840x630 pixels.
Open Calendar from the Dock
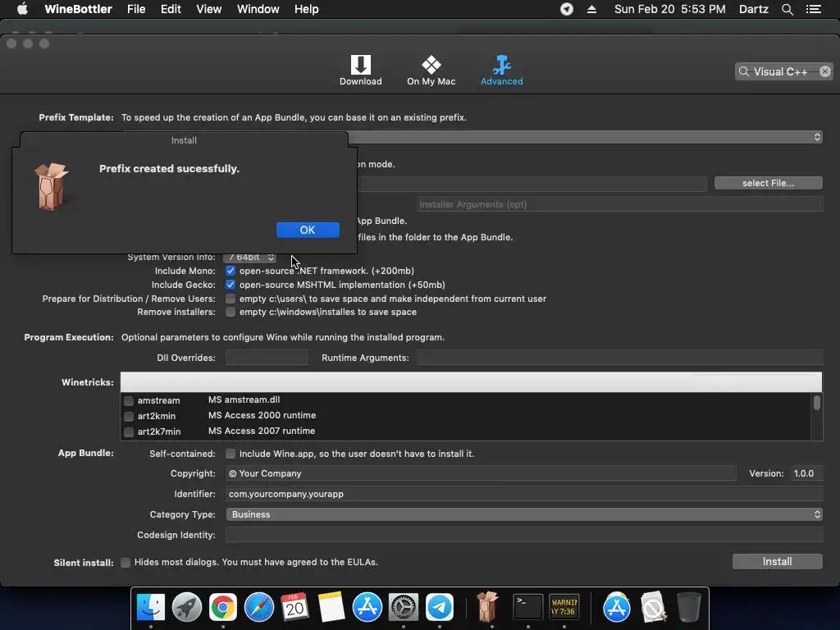click(295, 607)
